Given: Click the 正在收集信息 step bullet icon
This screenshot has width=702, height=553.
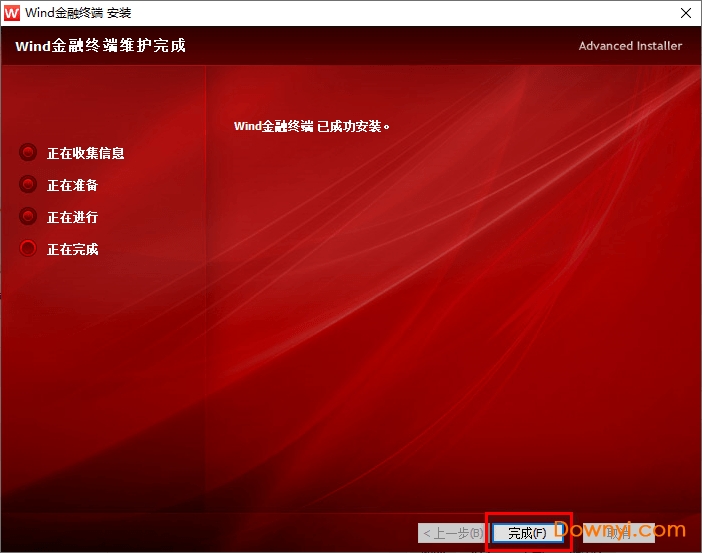Looking at the screenshot, I should pos(28,153).
